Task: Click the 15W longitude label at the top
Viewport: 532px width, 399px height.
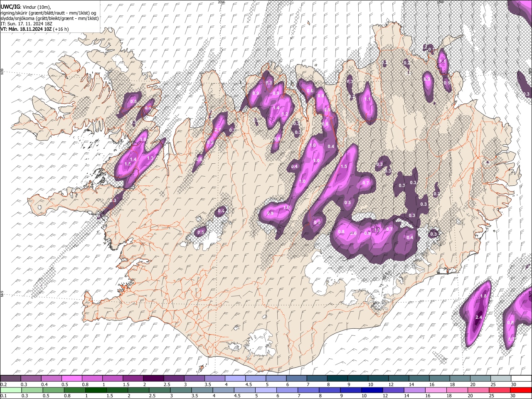Action: coord(440,2)
